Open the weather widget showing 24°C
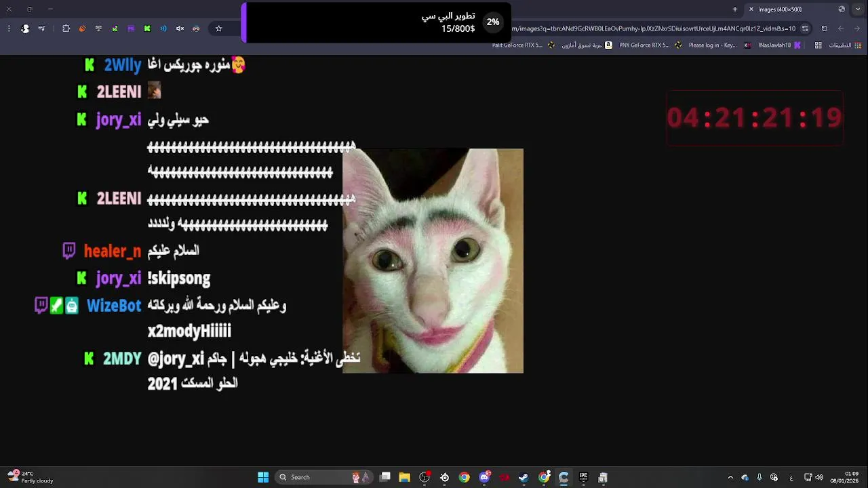The width and height of the screenshot is (868, 488). pos(31,477)
